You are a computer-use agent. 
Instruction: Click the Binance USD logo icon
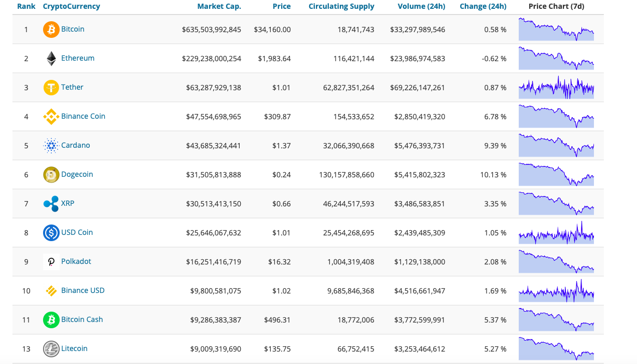point(51,291)
